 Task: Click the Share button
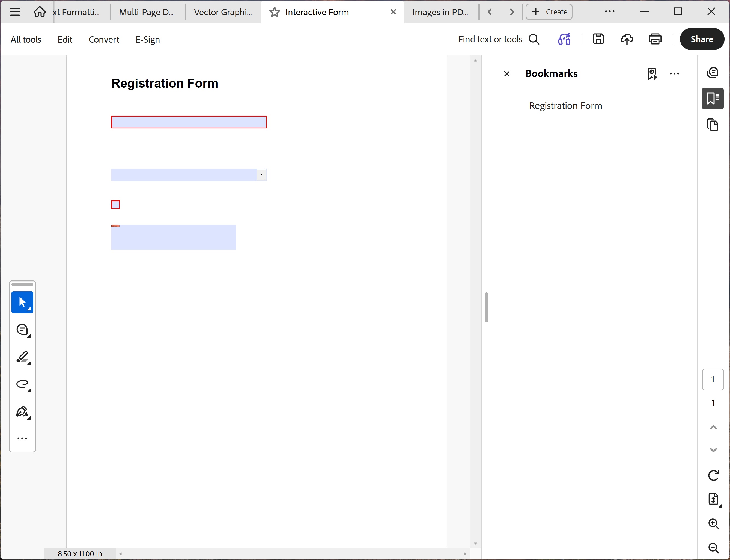[x=702, y=39]
